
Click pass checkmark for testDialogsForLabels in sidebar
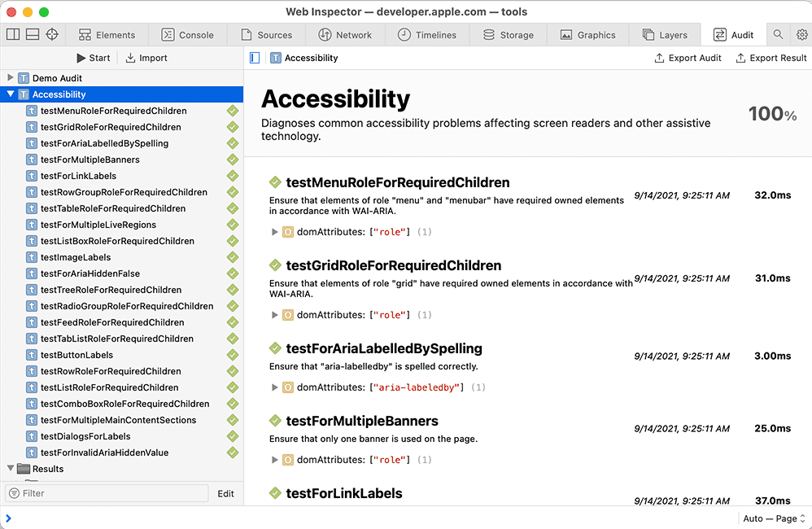tap(233, 436)
